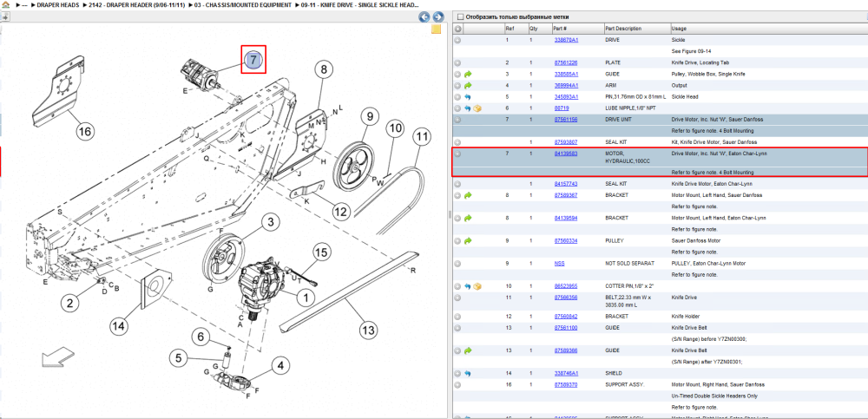
Task: Click the box icon on COTTER PIN row
Action: coord(477,286)
